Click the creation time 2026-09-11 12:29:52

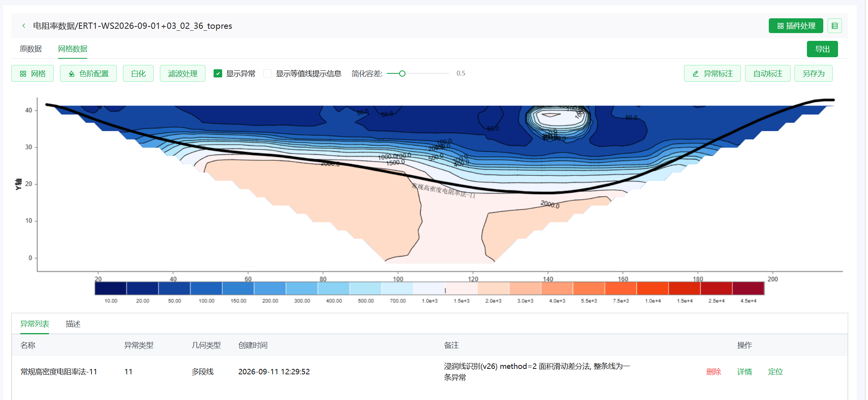(274, 372)
